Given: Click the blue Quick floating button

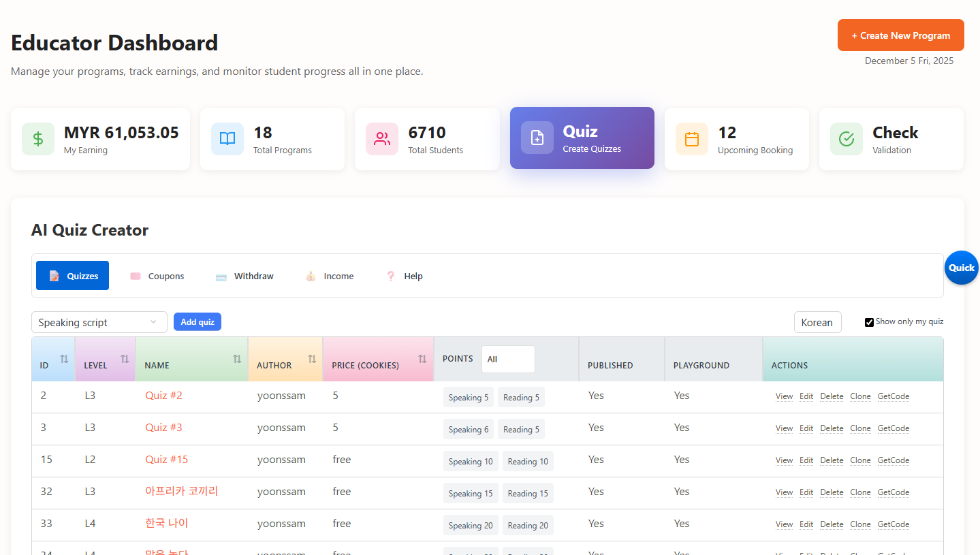Looking at the screenshot, I should (961, 268).
